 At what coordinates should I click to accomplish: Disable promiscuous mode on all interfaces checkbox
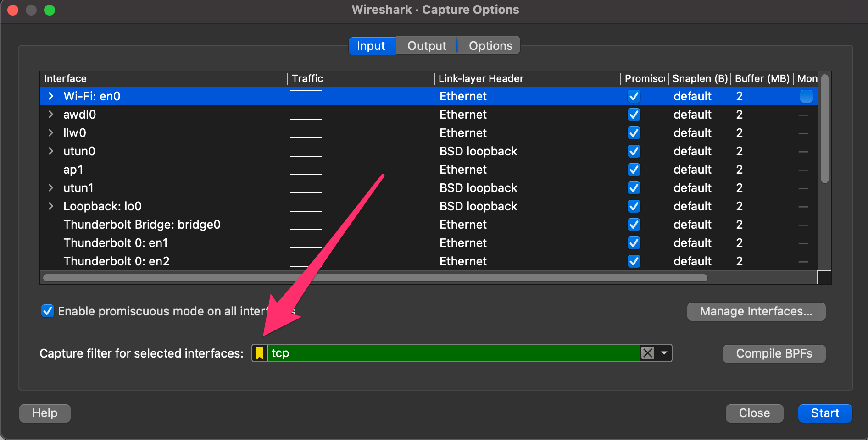[48, 311]
